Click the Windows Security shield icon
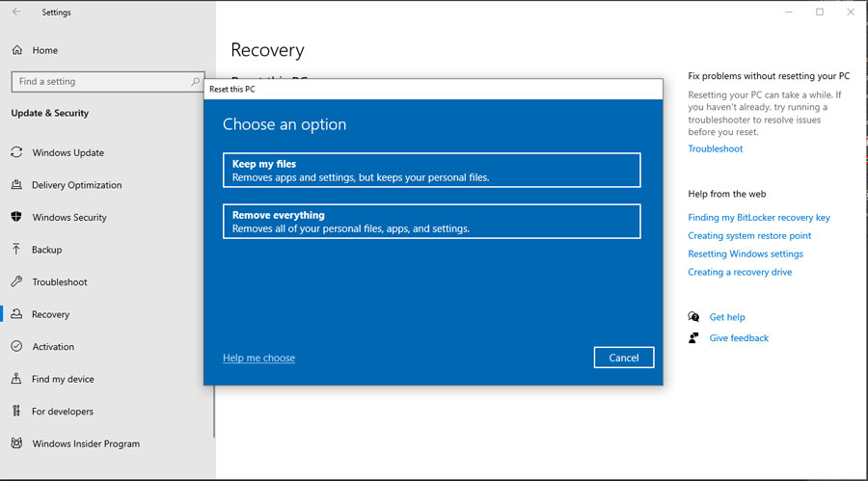 click(x=16, y=217)
